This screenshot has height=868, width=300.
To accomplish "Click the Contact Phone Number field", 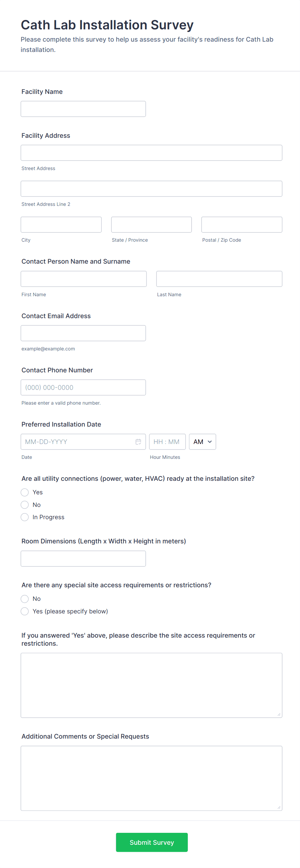I will click(83, 388).
